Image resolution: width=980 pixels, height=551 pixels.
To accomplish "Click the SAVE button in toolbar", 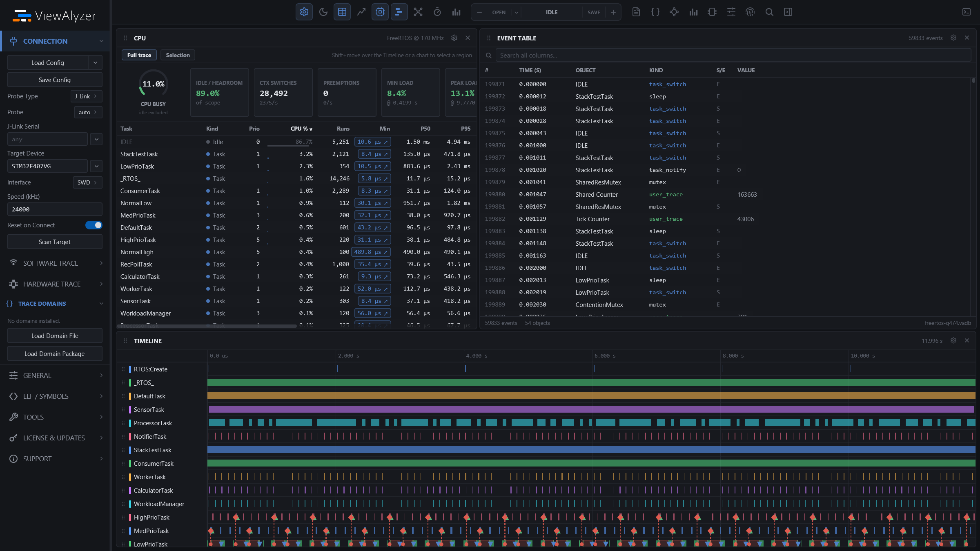I will (x=594, y=12).
